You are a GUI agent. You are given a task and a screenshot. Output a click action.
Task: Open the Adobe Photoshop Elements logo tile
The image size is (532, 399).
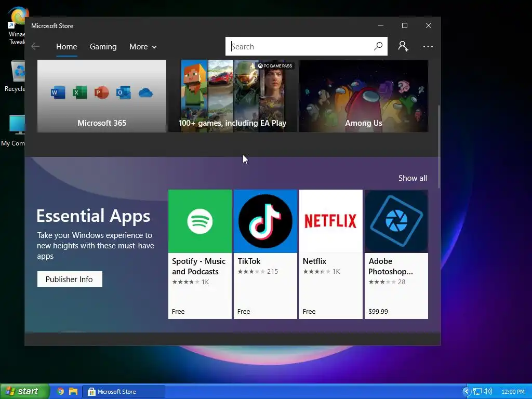click(396, 221)
